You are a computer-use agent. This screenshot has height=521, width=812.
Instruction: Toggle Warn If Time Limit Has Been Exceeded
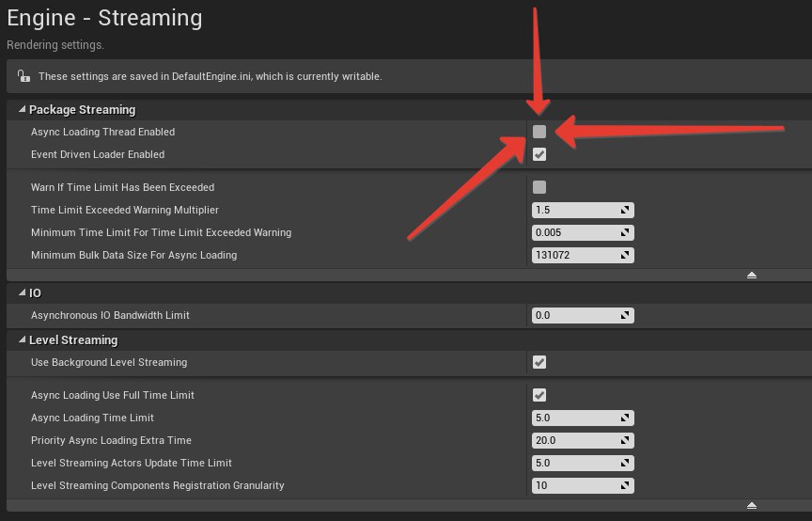[x=539, y=187]
